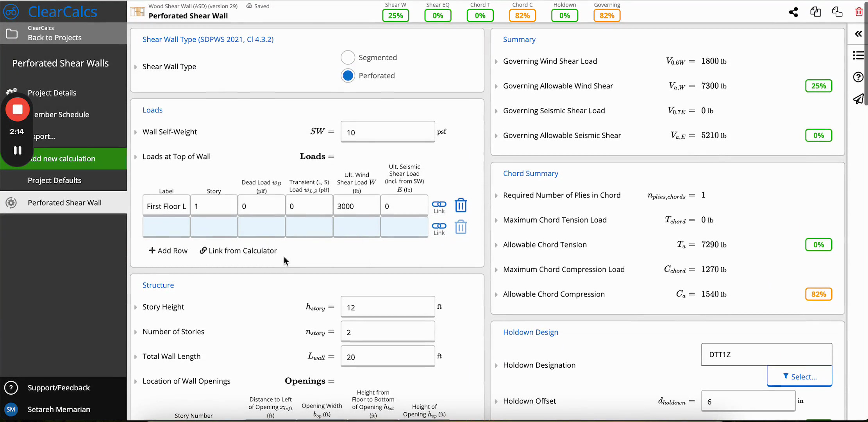
Task: Delete the First Floor load row
Action: click(x=461, y=205)
